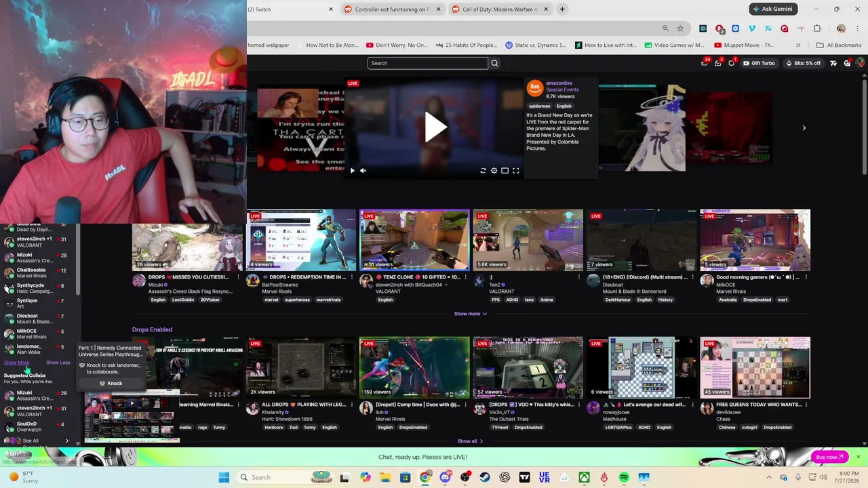The image size is (868, 488).
Task: Click the Vimeo extension icon in Chrome toolbar
Action: pyautogui.click(x=752, y=28)
